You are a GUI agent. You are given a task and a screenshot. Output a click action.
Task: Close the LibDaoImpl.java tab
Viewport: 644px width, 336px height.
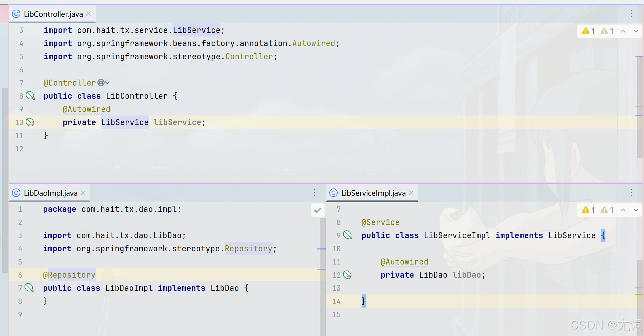[x=83, y=193]
